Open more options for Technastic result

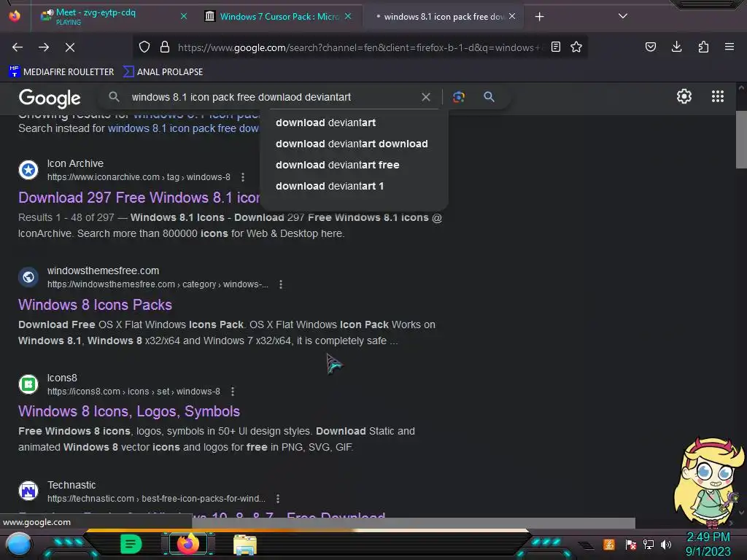pyautogui.click(x=278, y=499)
